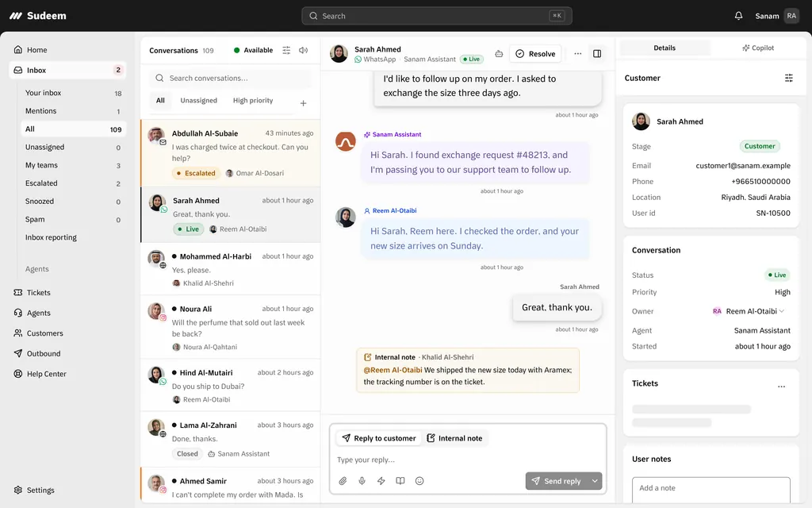
Task: Click the global Search bar
Action: (437, 16)
